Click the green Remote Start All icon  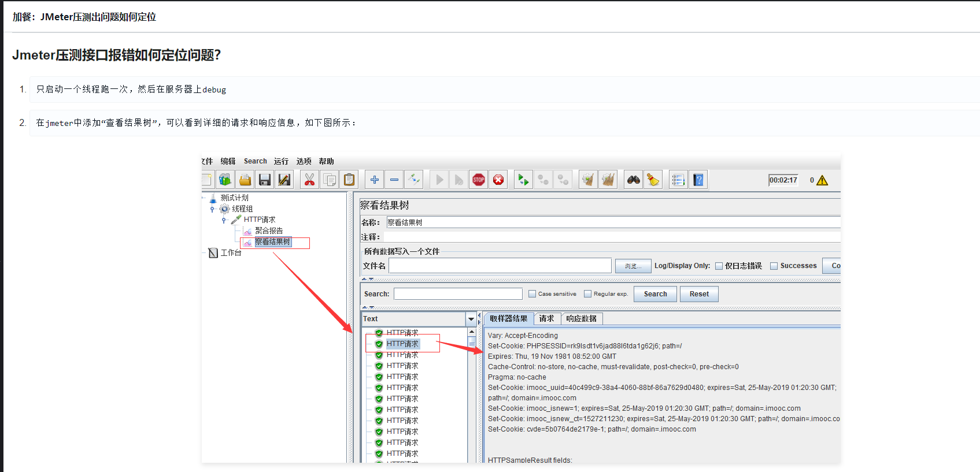(524, 180)
